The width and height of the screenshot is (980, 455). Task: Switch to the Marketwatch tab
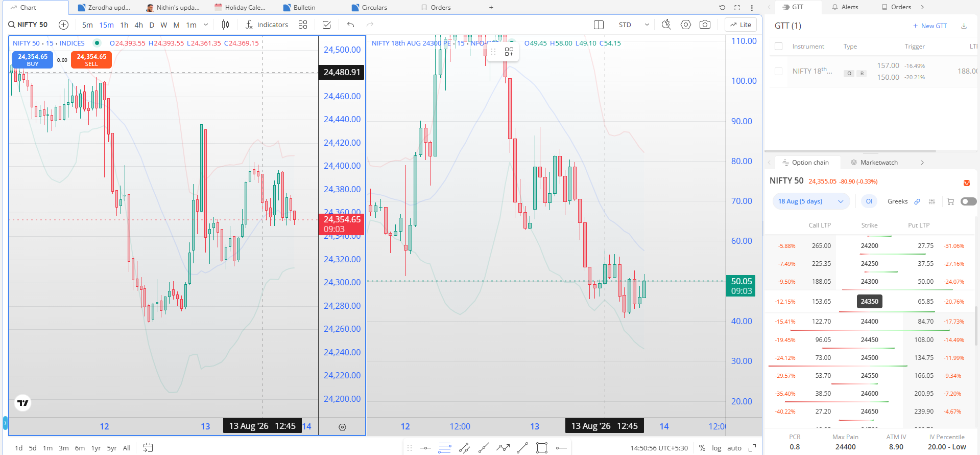[x=874, y=163]
